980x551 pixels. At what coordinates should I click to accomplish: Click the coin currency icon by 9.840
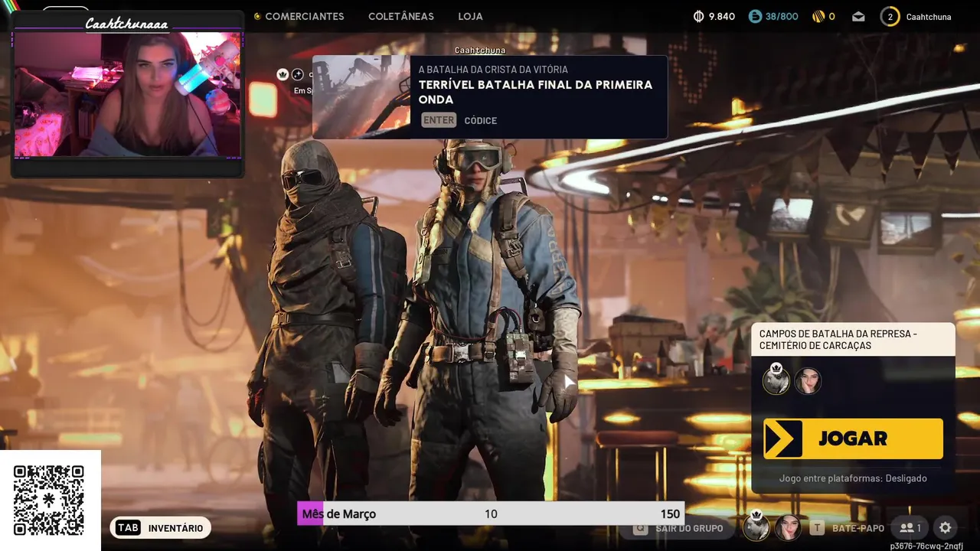(x=698, y=16)
